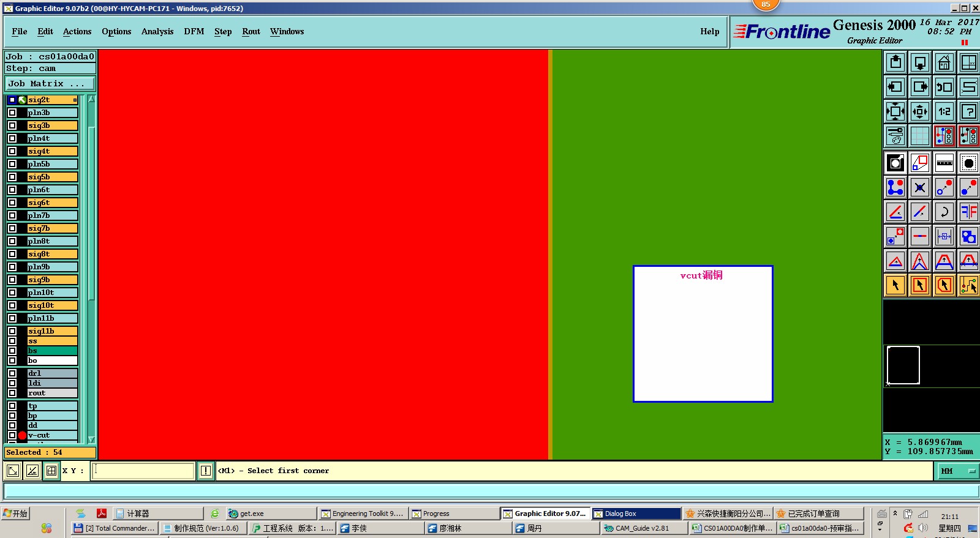Select the sig6t layer name

[53, 203]
